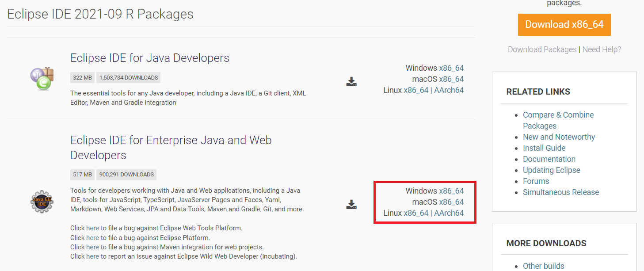Download Enterprise Java Linux AArch64

(449, 213)
